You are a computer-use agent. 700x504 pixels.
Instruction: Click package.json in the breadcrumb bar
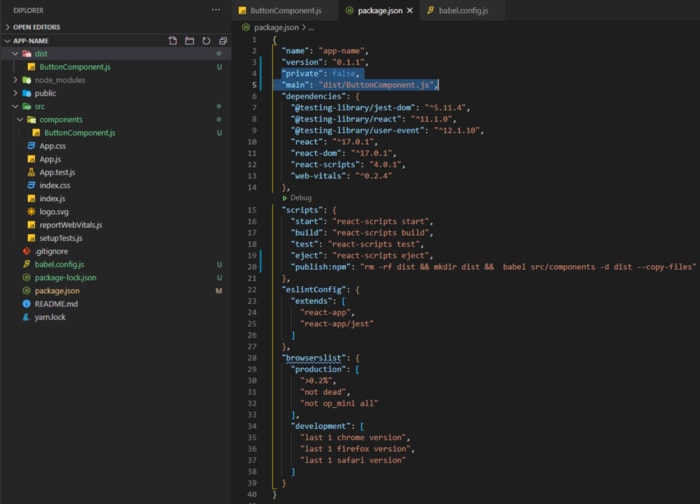pyautogui.click(x=276, y=28)
